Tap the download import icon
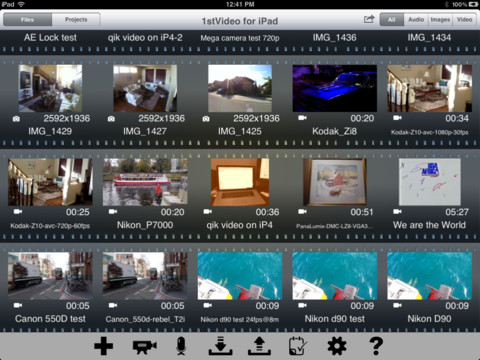The height and width of the screenshot is (360, 480). 220,346
